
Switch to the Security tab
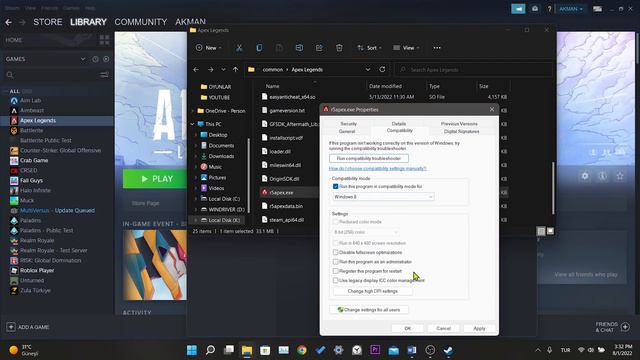[349, 124]
